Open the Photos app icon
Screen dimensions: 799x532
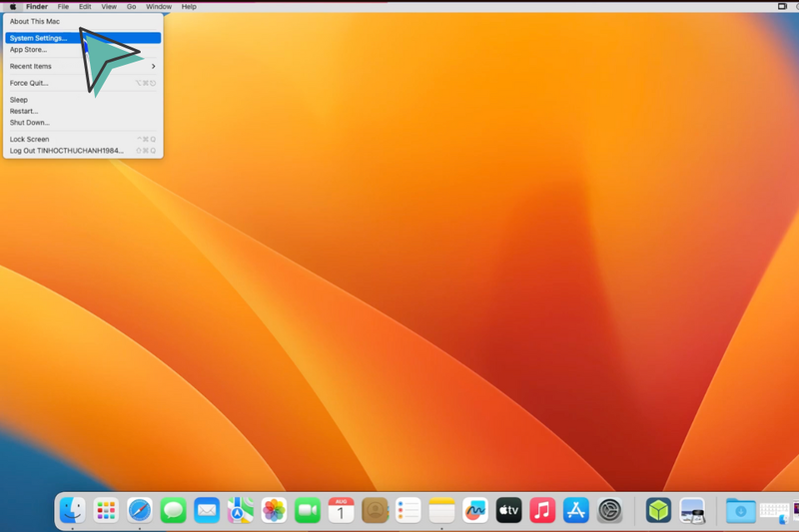click(x=274, y=510)
